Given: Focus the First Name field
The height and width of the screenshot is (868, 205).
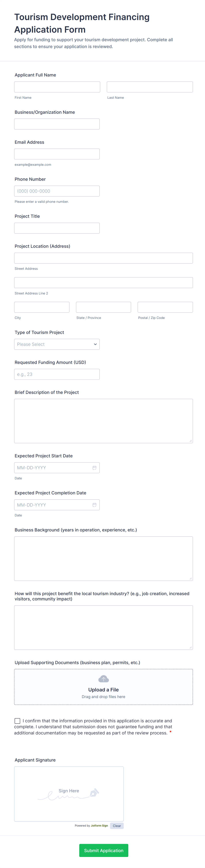Looking at the screenshot, I should pyautogui.click(x=57, y=87).
